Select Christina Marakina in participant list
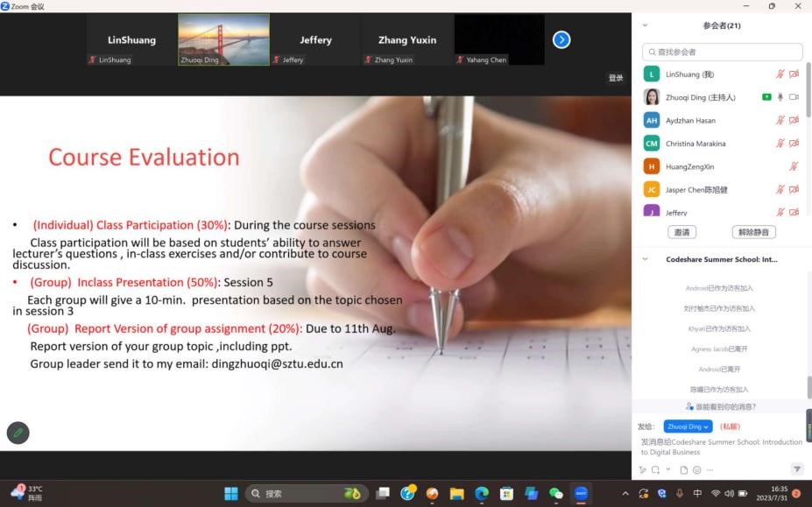 point(722,143)
